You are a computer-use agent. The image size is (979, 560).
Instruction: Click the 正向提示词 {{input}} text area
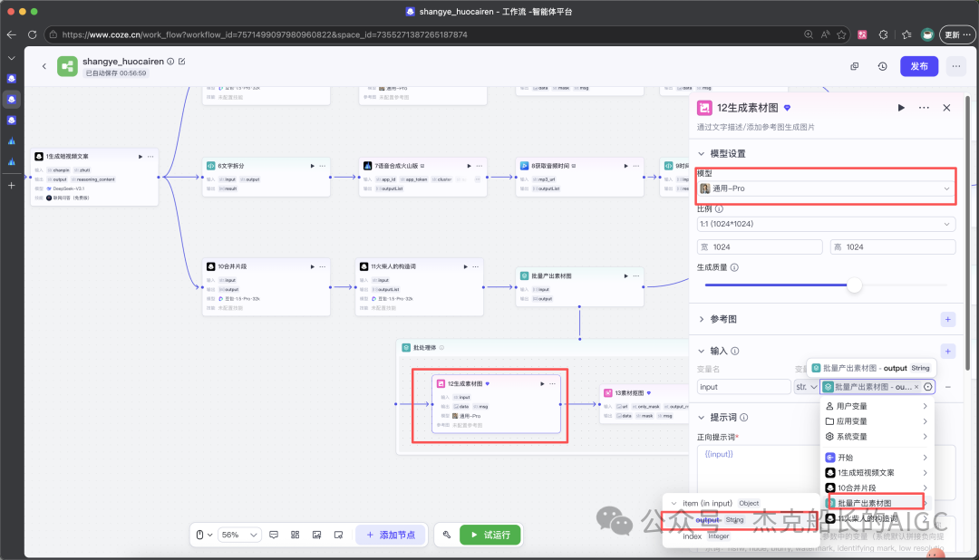pyautogui.click(x=758, y=472)
